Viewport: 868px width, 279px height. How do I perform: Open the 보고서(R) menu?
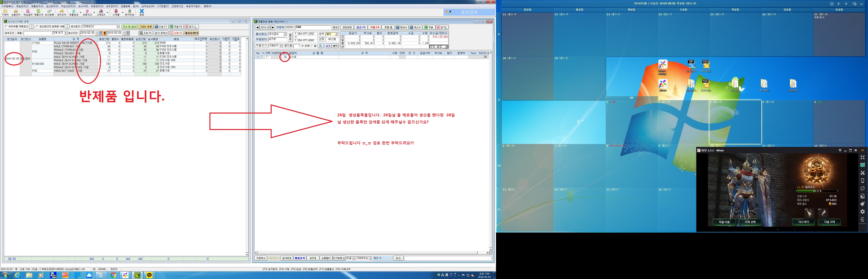[83, 6]
